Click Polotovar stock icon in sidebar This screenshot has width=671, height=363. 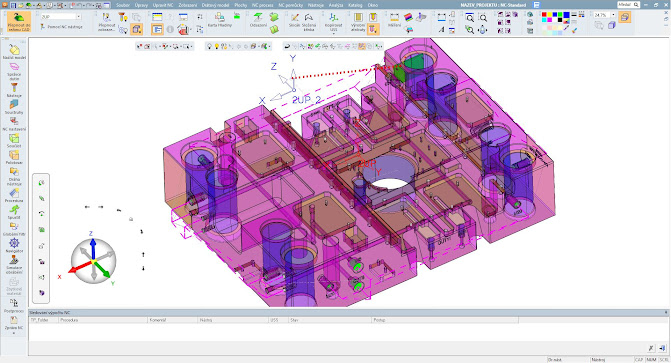[x=14, y=157]
